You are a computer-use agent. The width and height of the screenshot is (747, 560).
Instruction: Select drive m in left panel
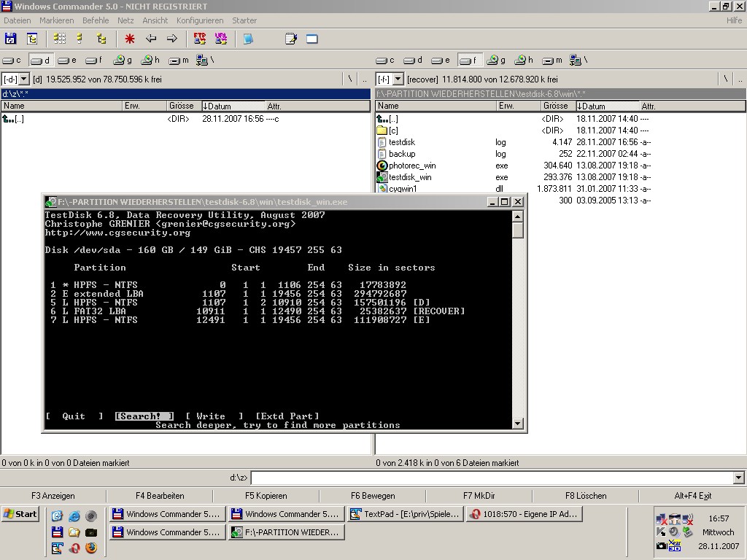[x=179, y=61]
